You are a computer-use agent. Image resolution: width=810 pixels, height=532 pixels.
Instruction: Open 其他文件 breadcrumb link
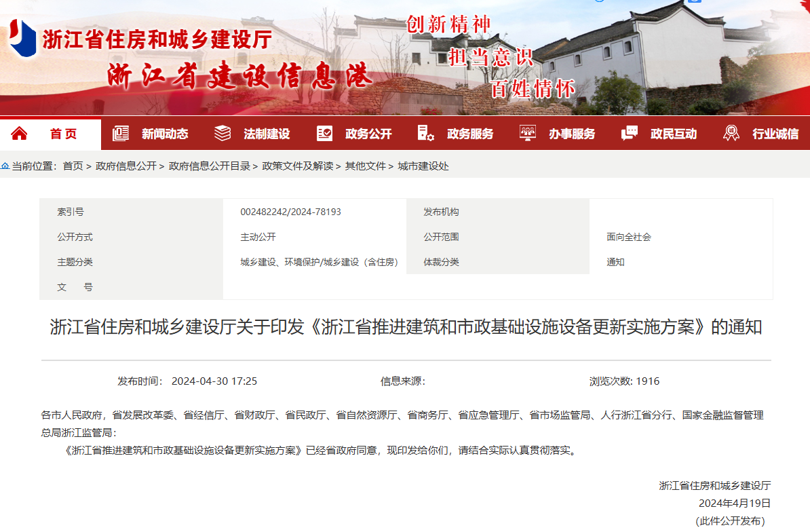366,166
